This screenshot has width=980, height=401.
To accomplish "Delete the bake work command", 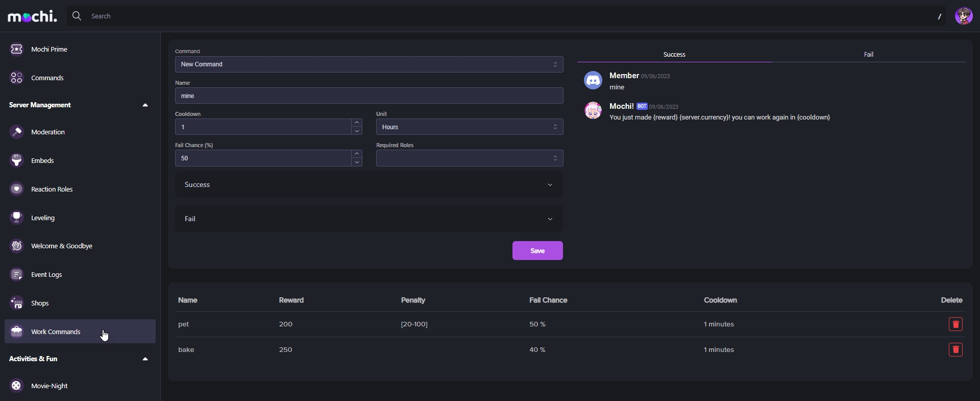I will click(x=955, y=349).
